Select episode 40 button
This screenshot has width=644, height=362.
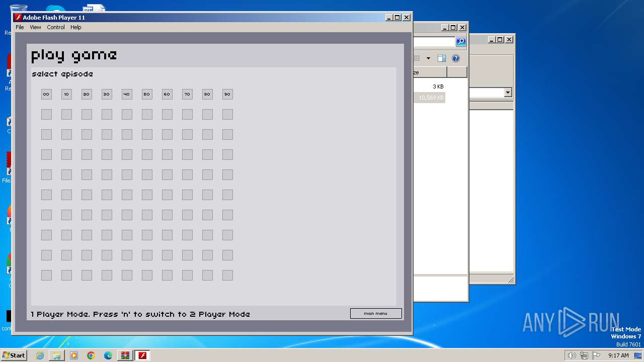(127, 94)
